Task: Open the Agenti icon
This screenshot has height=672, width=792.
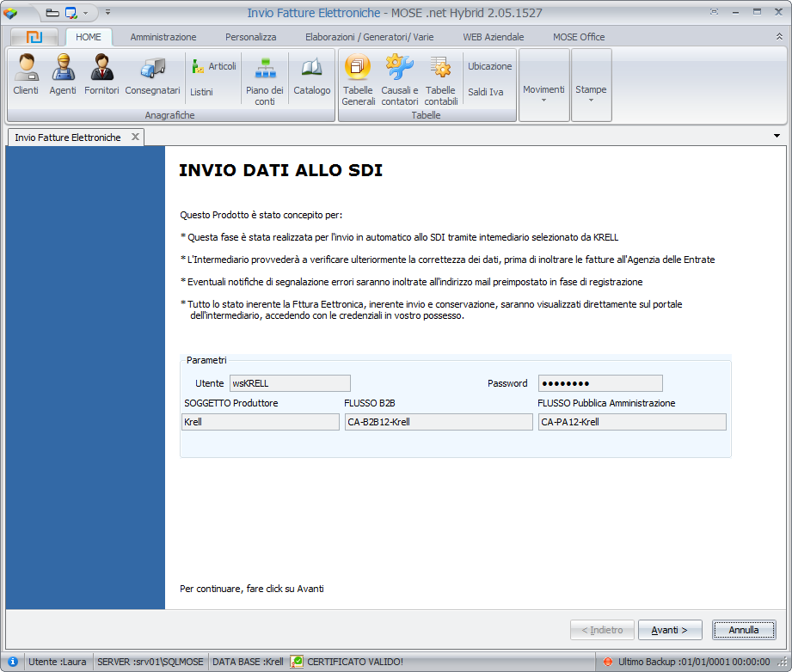Action: [63, 75]
